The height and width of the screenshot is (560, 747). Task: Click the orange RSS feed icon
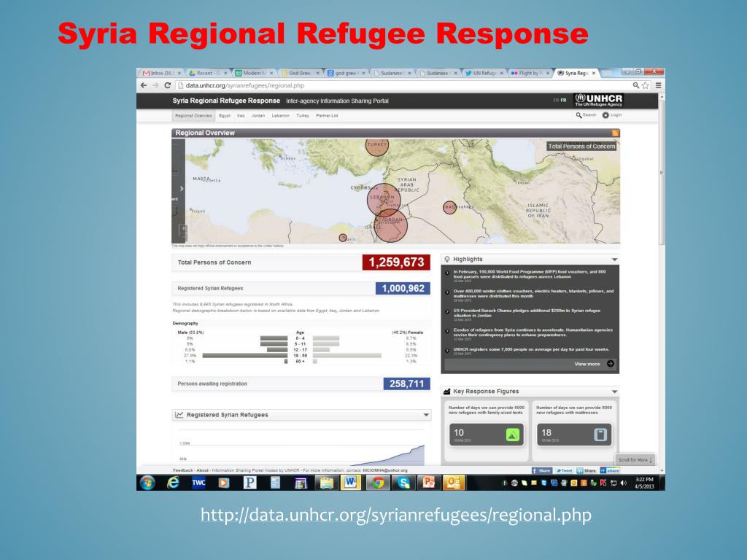click(x=615, y=133)
